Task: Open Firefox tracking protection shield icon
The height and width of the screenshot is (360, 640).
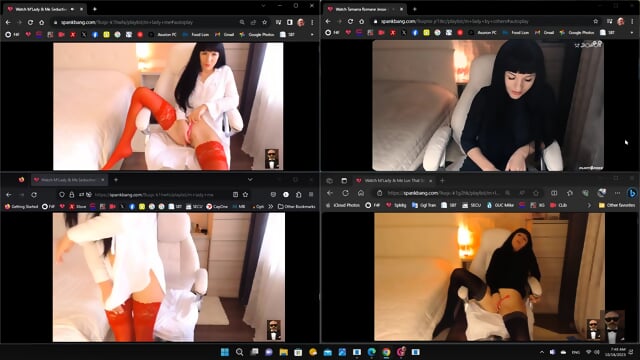Action: tap(62, 195)
